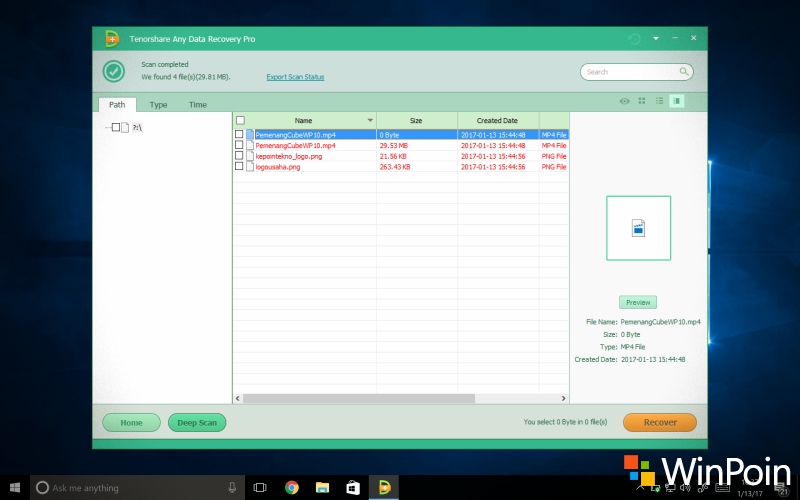Click the Home button
800x500 pixels.
tap(131, 422)
